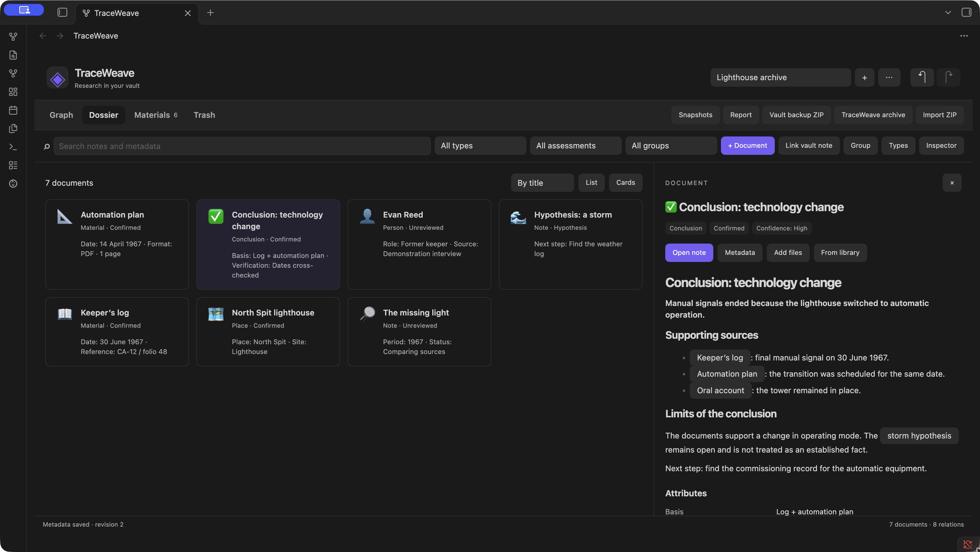Click in Search notes and metadata field
The image size is (980, 552).
[x=242, y=146]
